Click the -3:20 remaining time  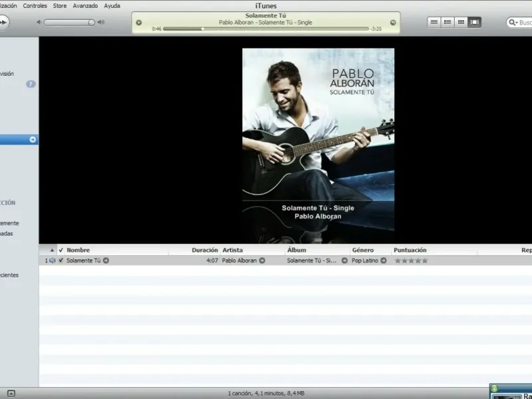point(376,29)
